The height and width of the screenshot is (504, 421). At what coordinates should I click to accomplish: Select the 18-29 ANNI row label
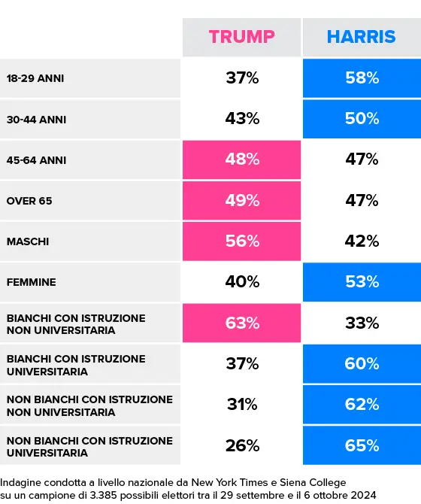[x=35, y=78]
